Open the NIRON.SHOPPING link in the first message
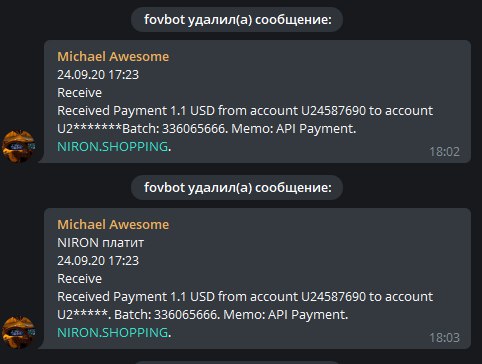The width and height of the screenshot is (482, 364). coord(113,147)
